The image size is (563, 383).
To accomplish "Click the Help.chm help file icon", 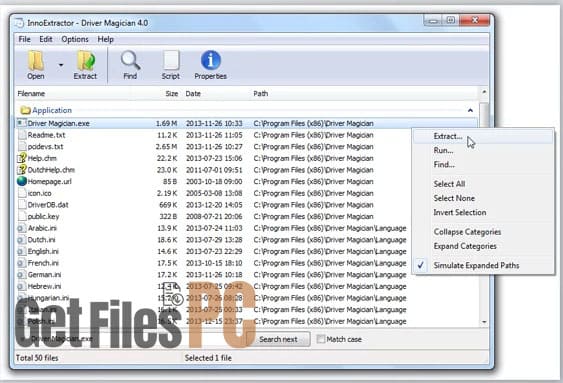I will 22,158.
